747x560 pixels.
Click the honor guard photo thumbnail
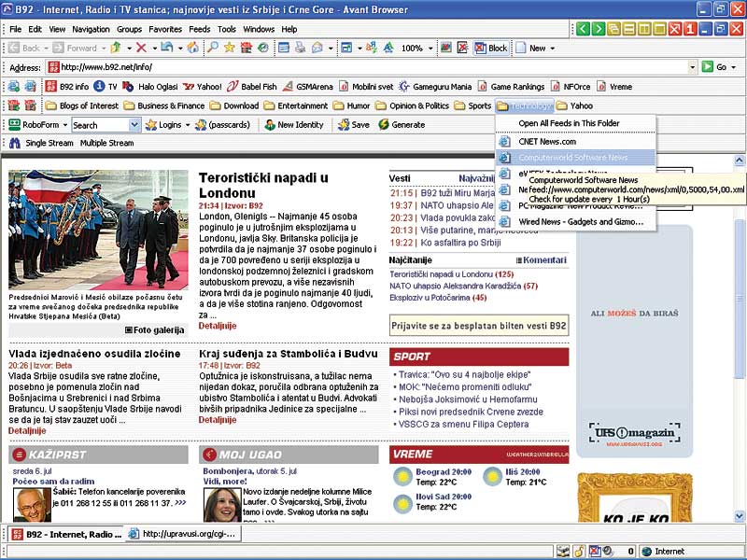pyautogui.click(x=98, y=230)
